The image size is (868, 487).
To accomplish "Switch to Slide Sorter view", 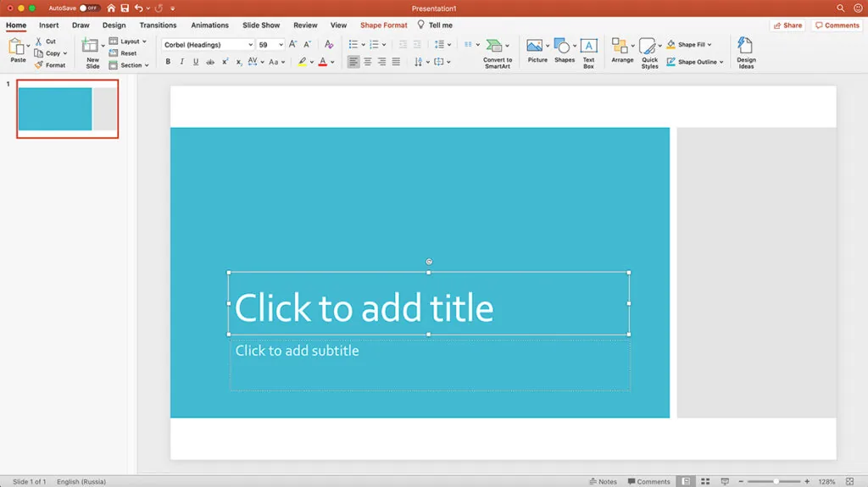I will (705, 481).
